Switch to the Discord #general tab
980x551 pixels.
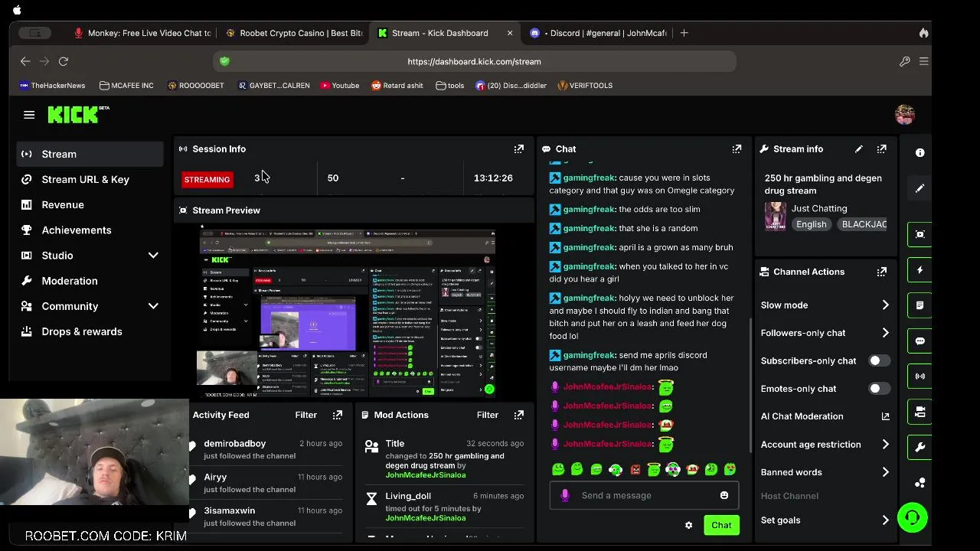[x=599, y=33]
